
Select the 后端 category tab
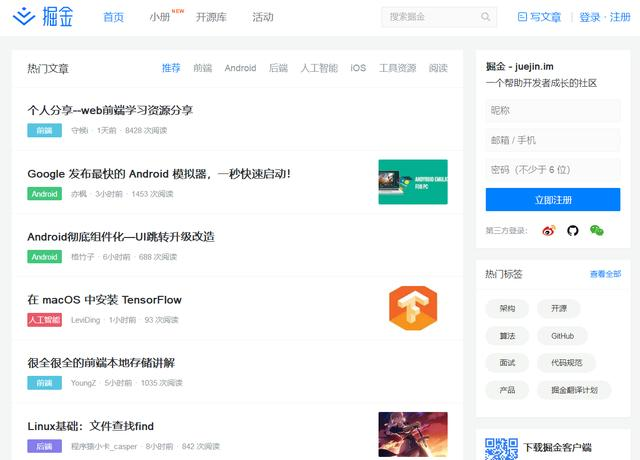[278, 68]
